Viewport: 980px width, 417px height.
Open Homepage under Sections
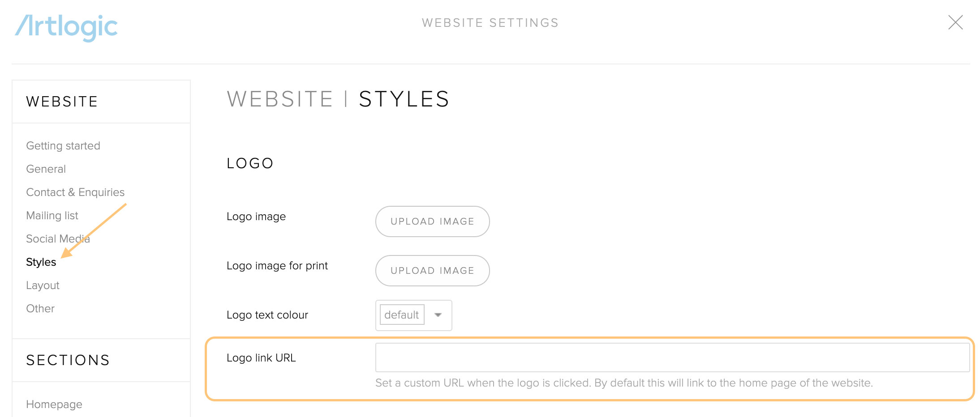tap(54, 404)
